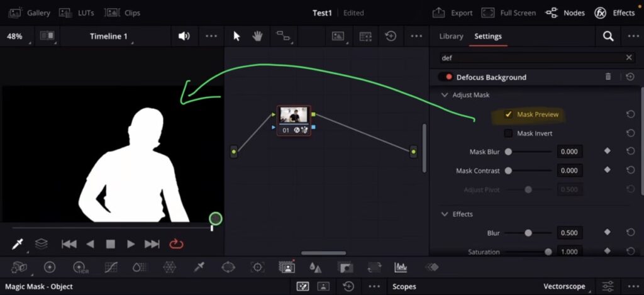The image size is (644, 295).
Task: Toggle the Nodes panel
Action: click(565, 13)
